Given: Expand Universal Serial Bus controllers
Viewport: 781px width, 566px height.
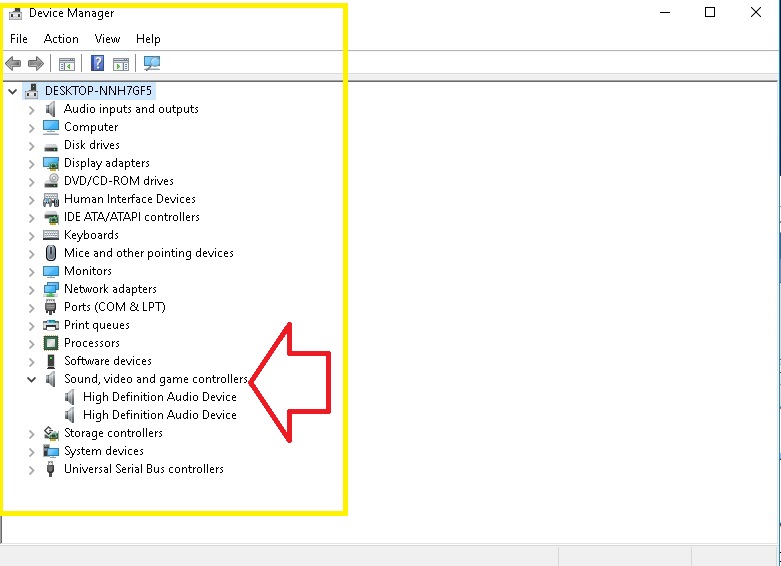Looking at the screenshot, I should click(x=31, y=469).
